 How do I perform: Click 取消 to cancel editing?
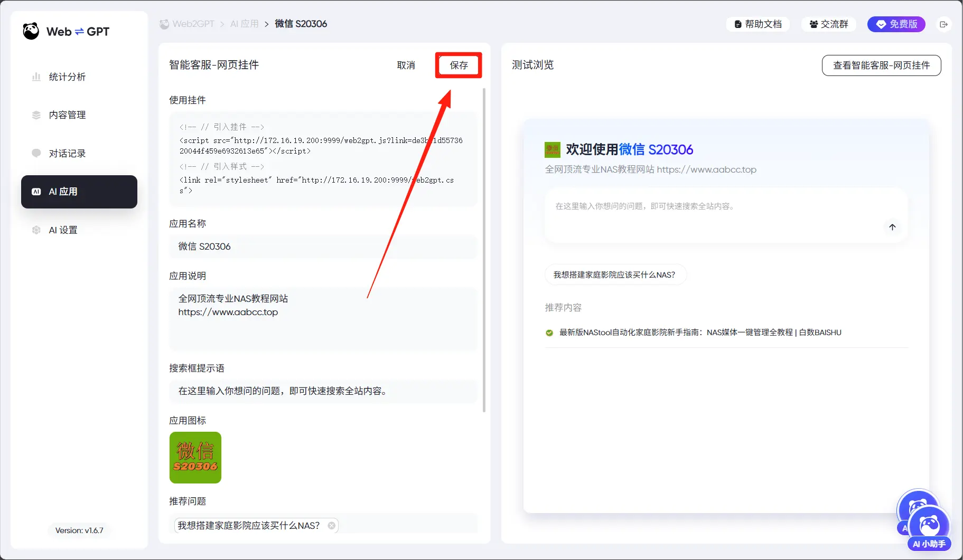click(406, 65)
